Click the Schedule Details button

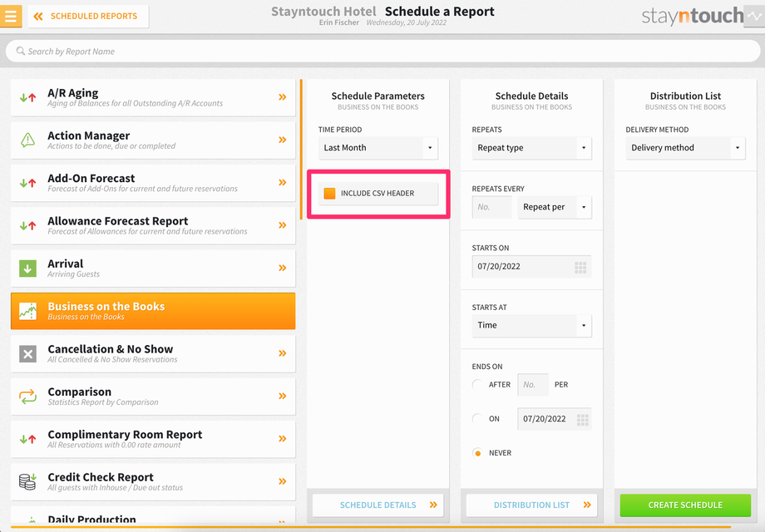pyautogui.click(x=378, y=505)
